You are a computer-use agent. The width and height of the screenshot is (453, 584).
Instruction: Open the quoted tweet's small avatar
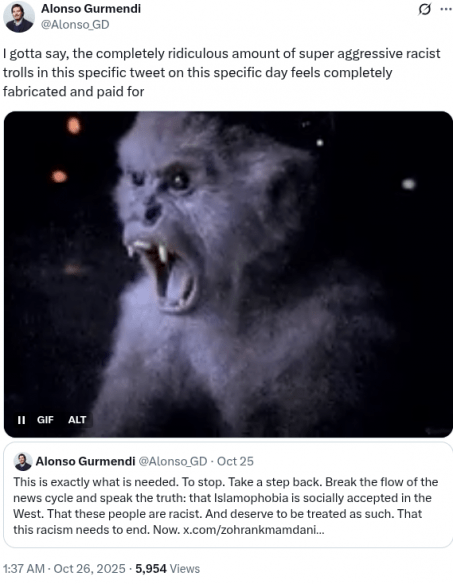click(x=23, y=461)
